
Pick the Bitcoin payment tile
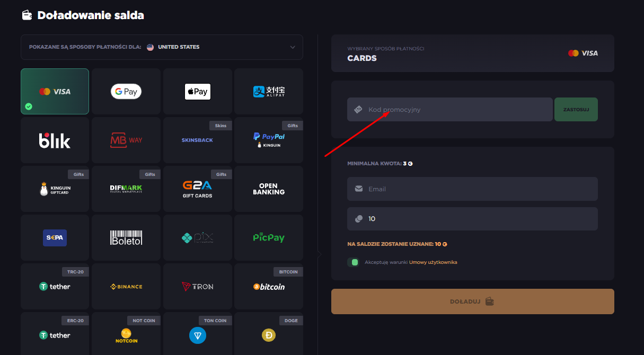click(269, 286)
